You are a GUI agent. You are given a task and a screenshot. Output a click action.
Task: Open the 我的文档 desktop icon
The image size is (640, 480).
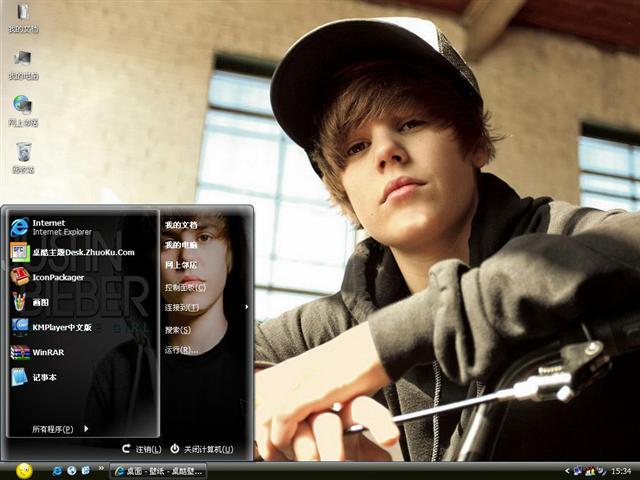[23, 17]
